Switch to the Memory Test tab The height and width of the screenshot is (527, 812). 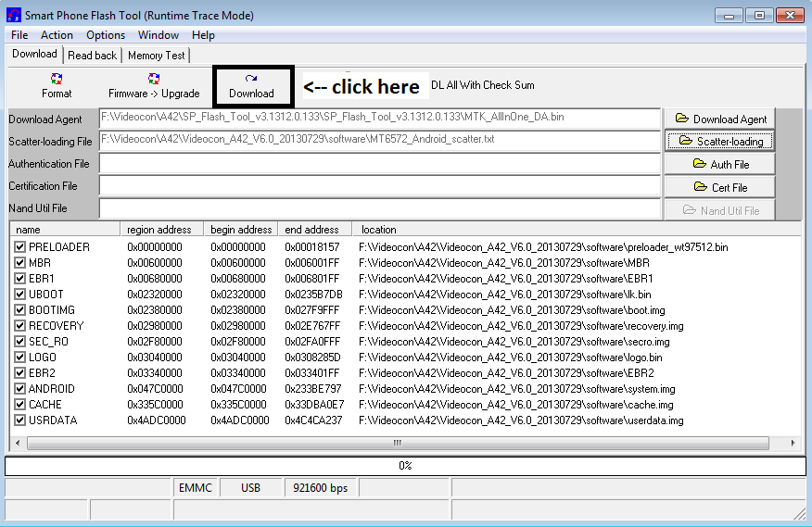(x=157, y=56)
